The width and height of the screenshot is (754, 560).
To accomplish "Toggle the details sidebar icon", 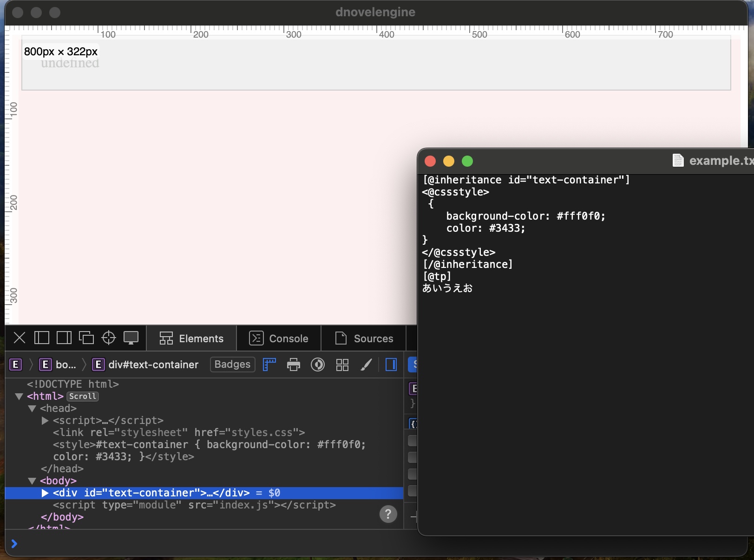I will tap(391, 365).
